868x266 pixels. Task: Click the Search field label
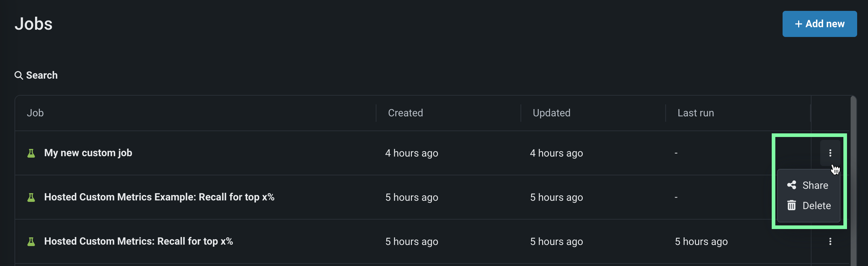42,75
